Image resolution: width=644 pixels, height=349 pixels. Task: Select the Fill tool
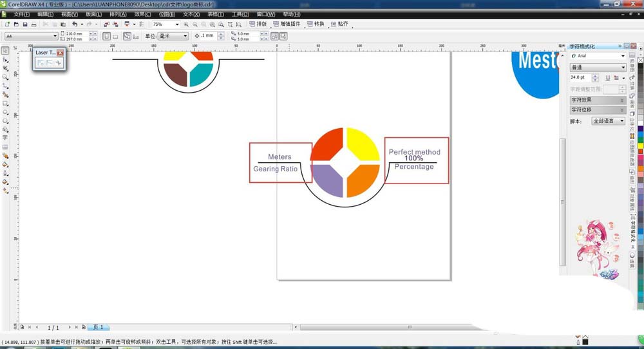tap(5, 182)
